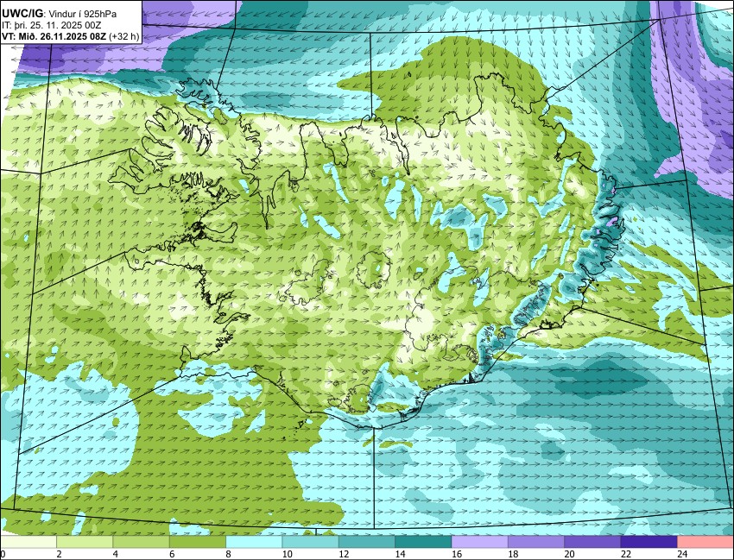Image resolution: width=734 pixels, height=560 pixels.
Task: Click the 18–20 purple legend swatch
Action: pyautogui.click(x=536, y=542)
